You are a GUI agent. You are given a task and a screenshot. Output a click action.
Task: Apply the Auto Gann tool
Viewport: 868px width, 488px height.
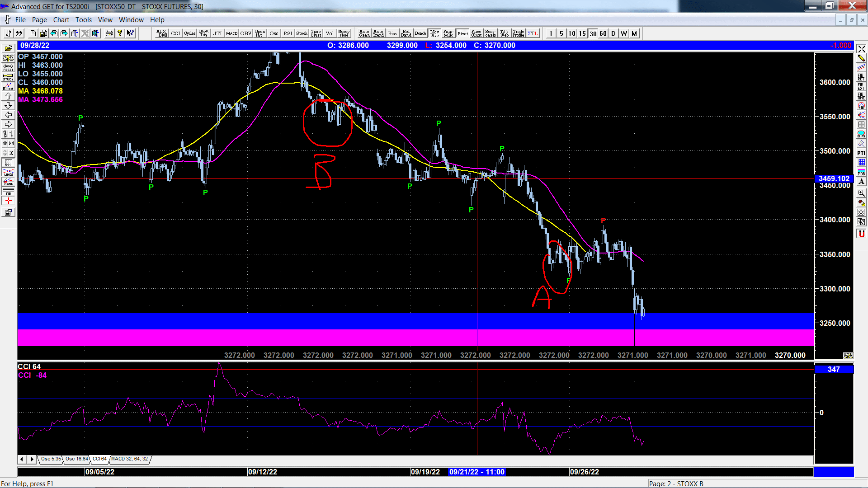(x=364, y=33)
